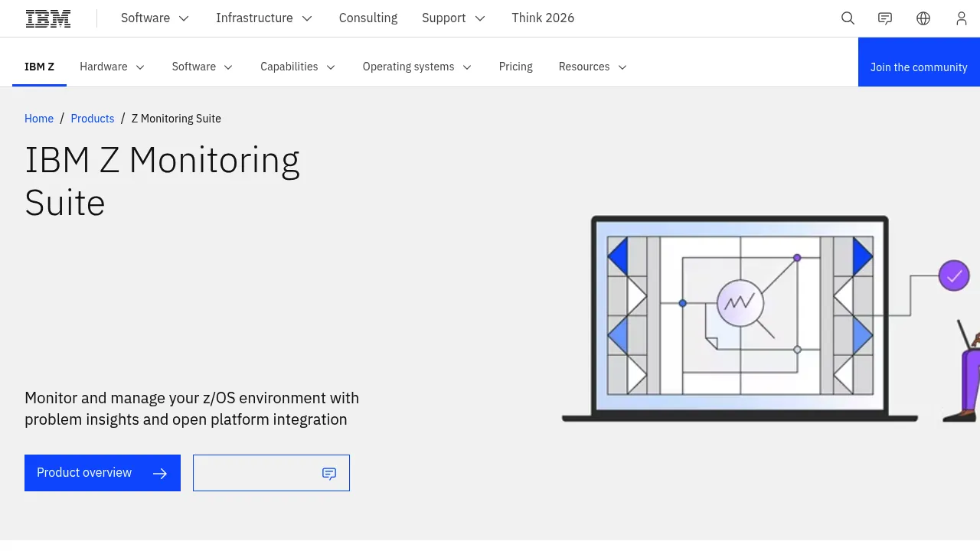
Task: Open the chat icon in the top header
Action: [x=885, y=18]
